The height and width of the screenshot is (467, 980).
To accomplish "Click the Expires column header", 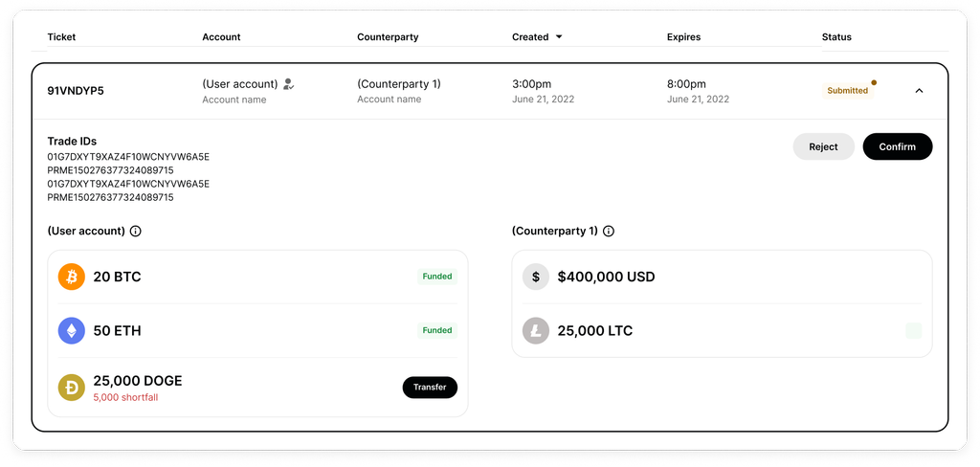I will 683,37.
